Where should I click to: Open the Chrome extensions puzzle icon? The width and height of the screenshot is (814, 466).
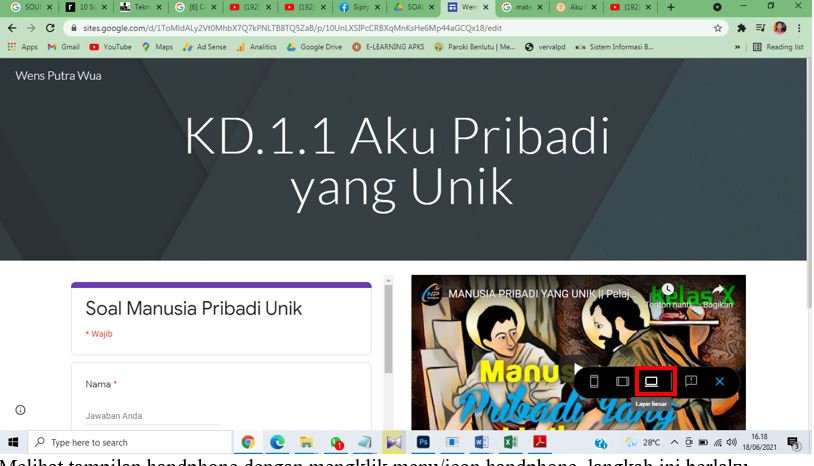coord(741,28)
